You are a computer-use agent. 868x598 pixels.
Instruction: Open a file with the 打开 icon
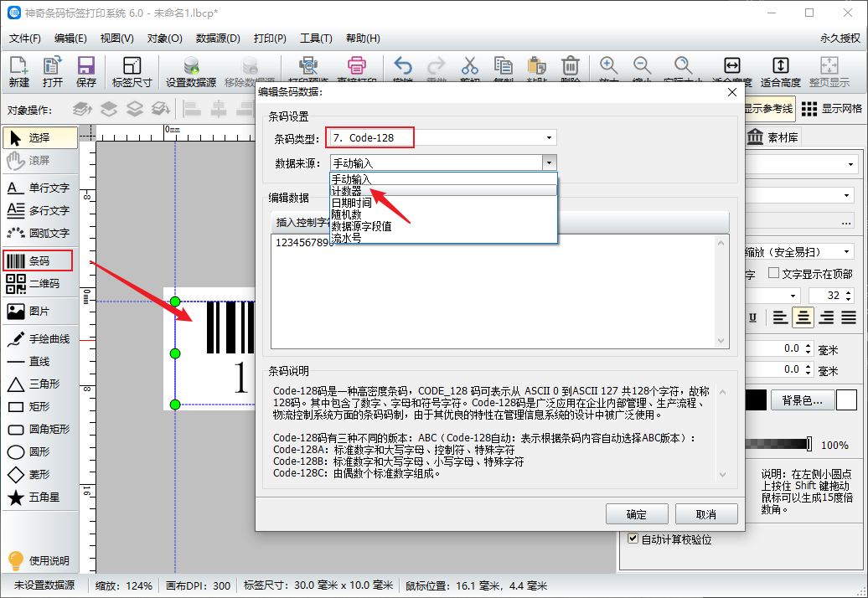click(x=53, y=71)
